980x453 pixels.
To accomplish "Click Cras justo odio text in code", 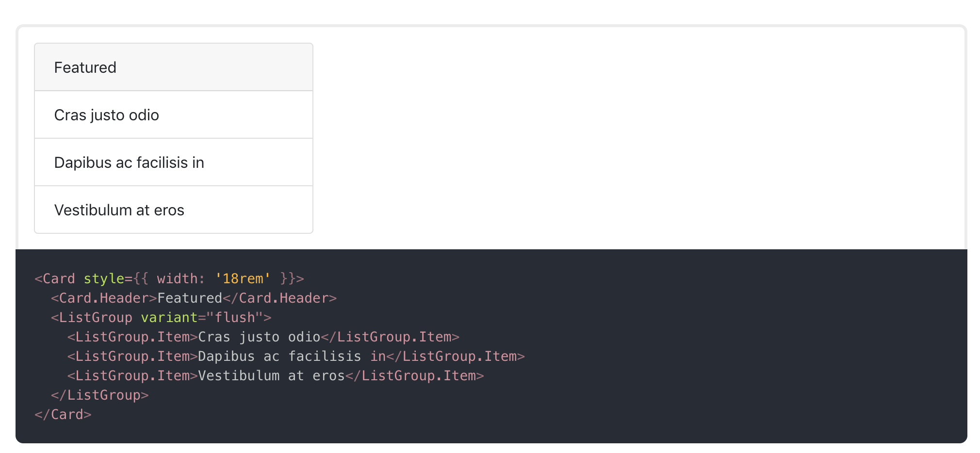I will coord(259,337).
